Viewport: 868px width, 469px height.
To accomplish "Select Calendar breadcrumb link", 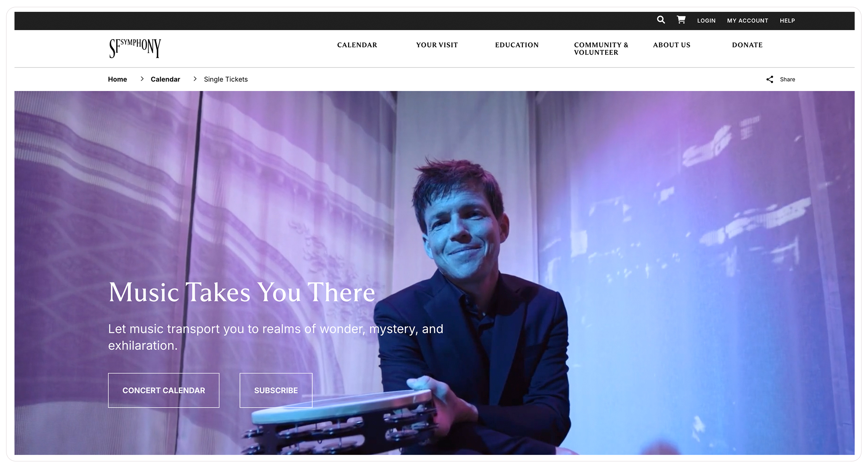I will pos(165,79).
